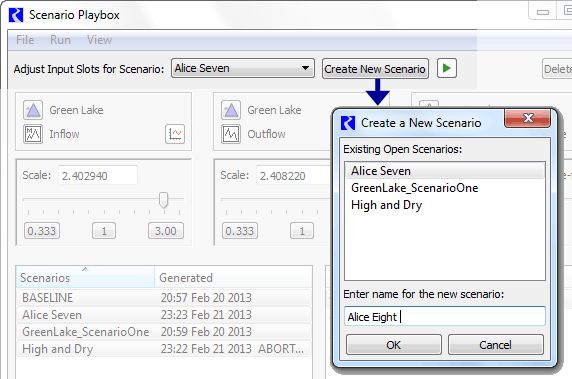This screenshot has width=572, height=379.
Task: Select GreenLake_ScenarioOne in Existing Open Scenarios
Action: (445, 188)
